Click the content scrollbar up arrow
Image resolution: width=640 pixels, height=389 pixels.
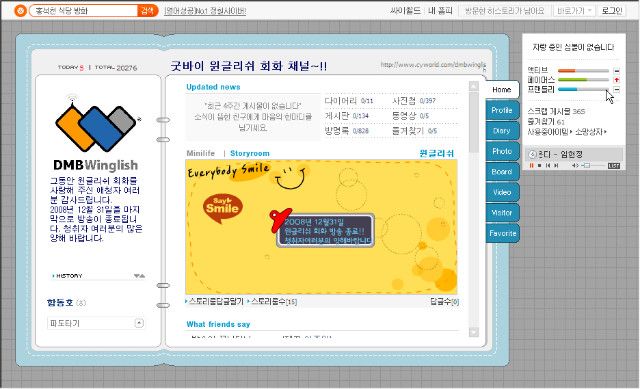[473, 86]
